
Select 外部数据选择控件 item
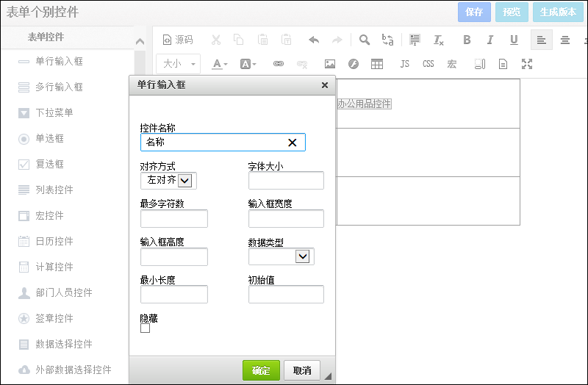pyautogui.click(x=65, y=370)
